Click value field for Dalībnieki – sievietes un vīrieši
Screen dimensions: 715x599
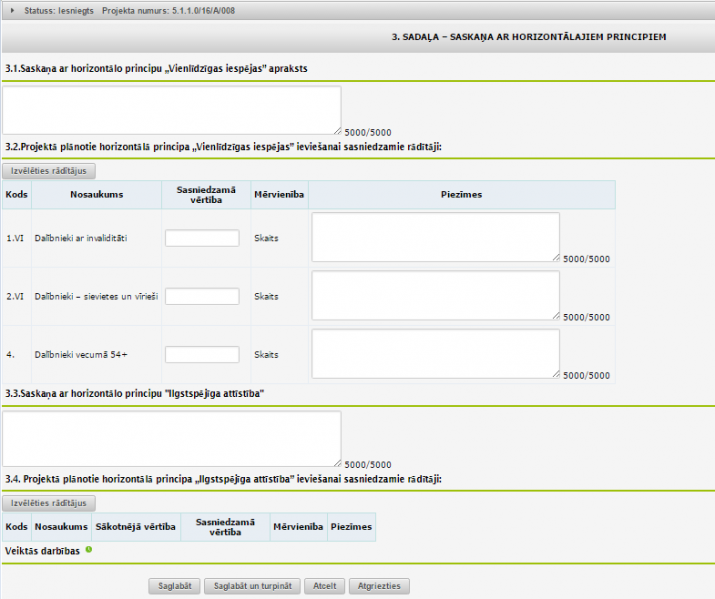pyautogui.click(x=202, y=297)
